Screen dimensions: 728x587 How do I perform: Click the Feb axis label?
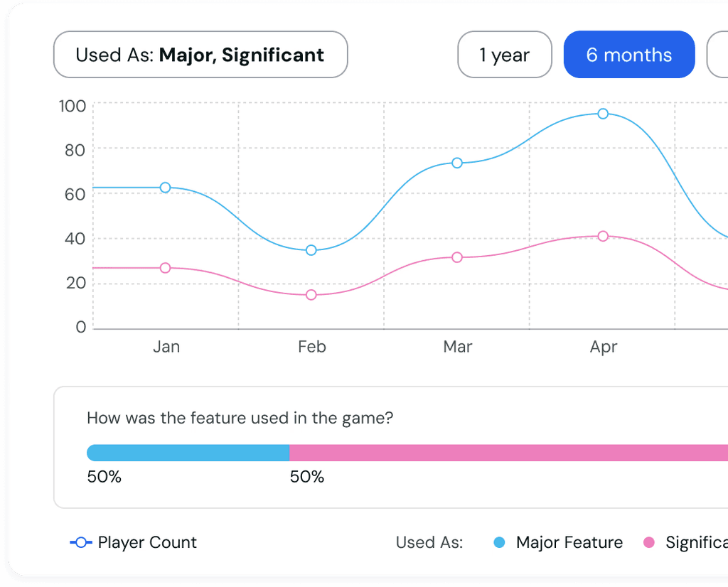tap(312, 347)
